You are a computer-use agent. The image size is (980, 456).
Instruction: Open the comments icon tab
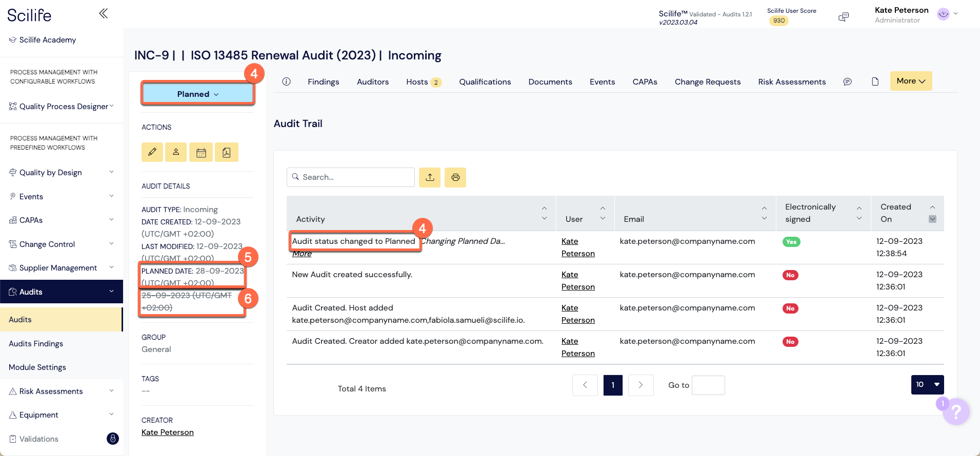click(848, 81)
